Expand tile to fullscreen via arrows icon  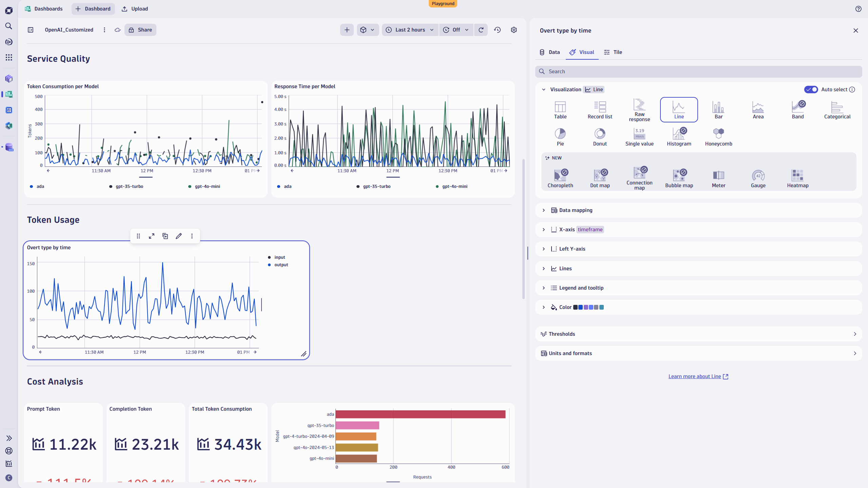[152, 236]
